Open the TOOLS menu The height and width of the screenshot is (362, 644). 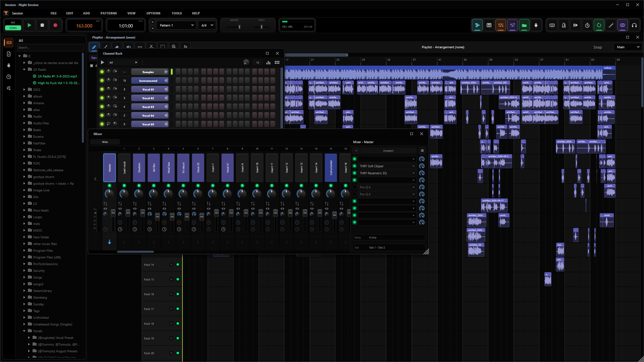(x=177, y=13)
